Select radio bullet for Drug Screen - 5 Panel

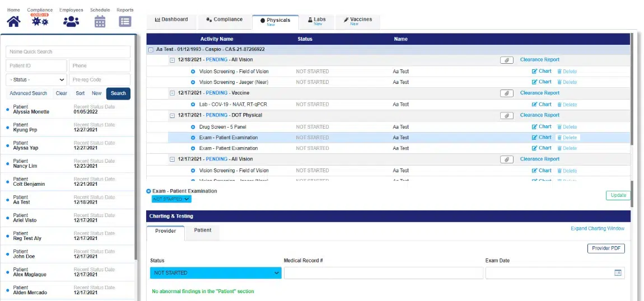click(x=193, y=126)
